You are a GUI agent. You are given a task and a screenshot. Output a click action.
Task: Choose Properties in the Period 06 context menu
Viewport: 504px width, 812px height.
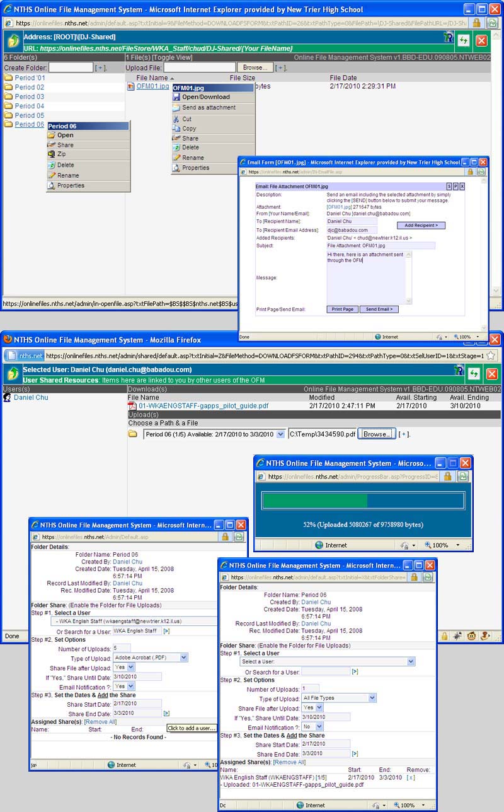pos(88,185)
